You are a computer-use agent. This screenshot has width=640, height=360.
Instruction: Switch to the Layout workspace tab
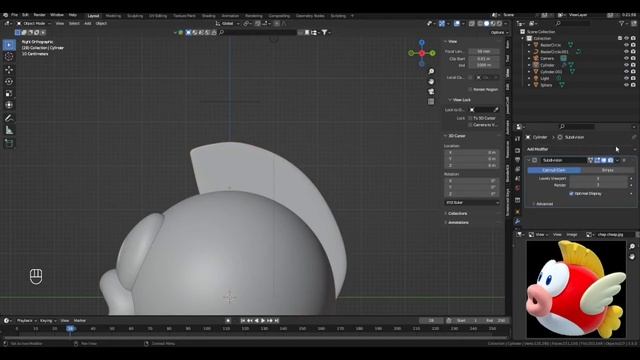tap(93, 16)
